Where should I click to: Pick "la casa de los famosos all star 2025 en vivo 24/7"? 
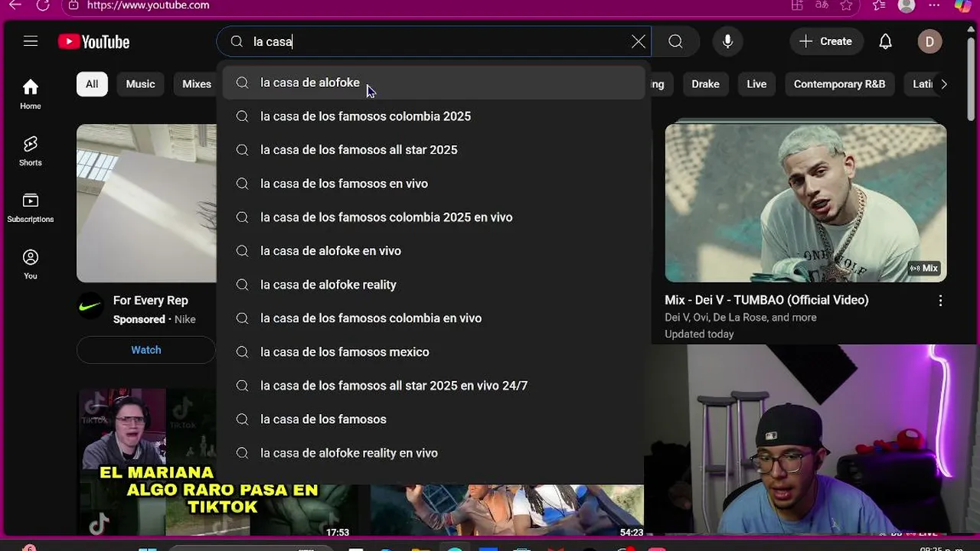(x=434, y=386)
